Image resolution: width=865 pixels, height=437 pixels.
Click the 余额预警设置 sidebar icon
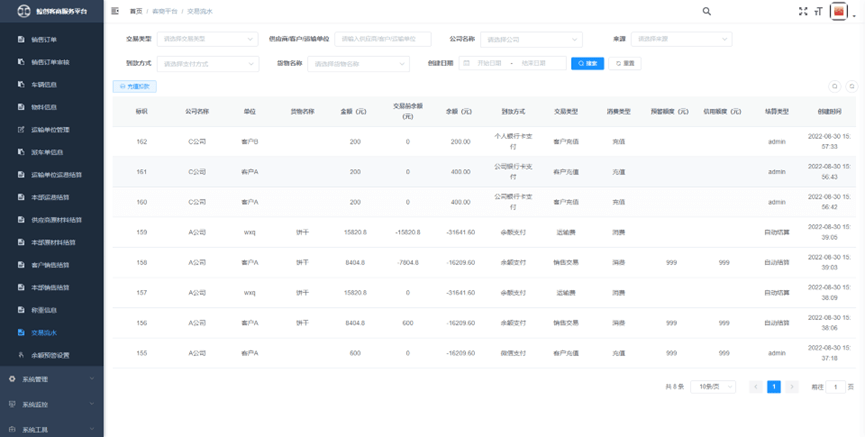coord(22,355)
